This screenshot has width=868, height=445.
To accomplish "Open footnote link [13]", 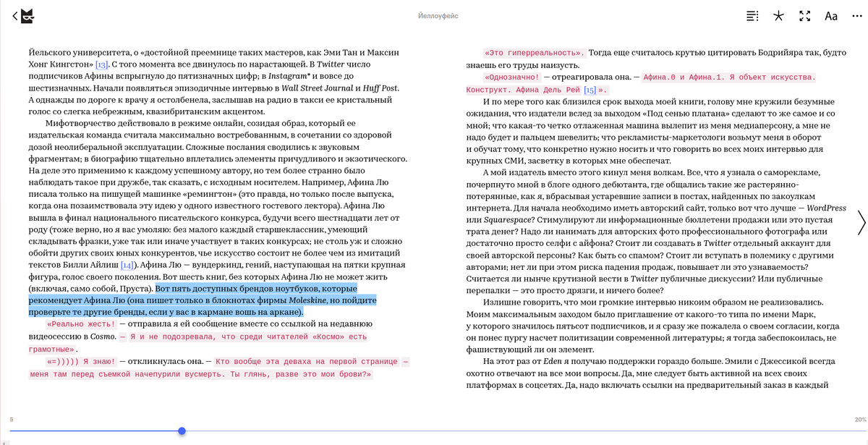I will click(x=102, y=65).
